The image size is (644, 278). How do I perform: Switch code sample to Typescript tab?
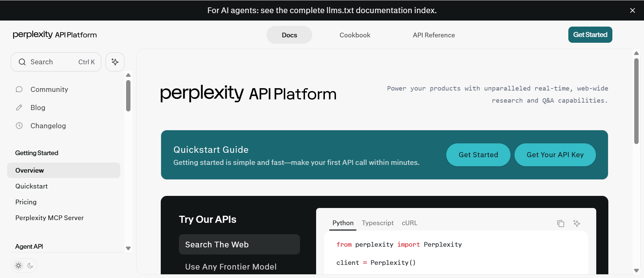[378, 223]
